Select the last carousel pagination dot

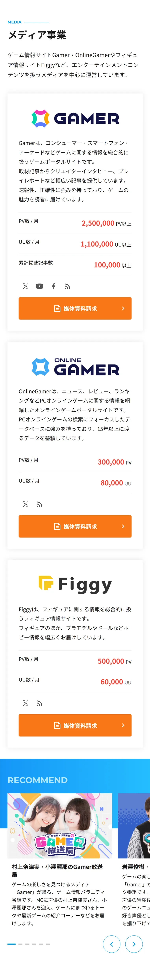tap(48, 944)
